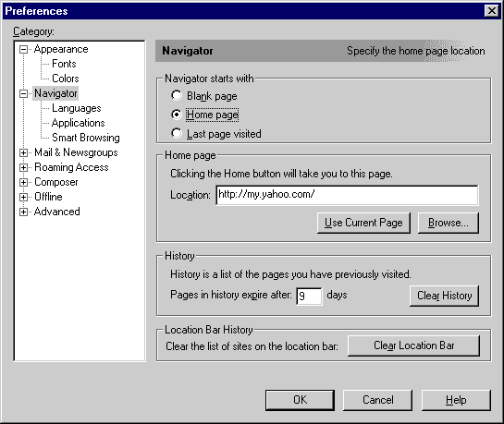The image size is (504, 424).
Task: Expand the Advanced category
Action: (23, 212)
